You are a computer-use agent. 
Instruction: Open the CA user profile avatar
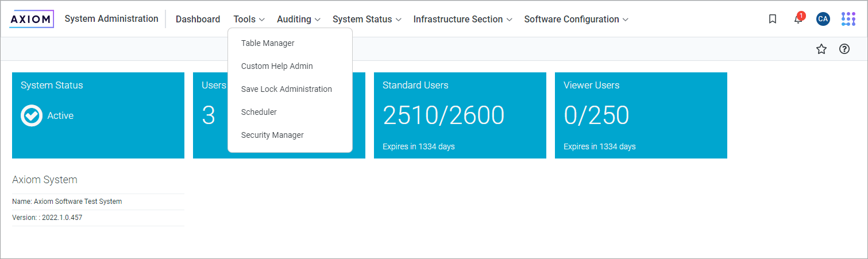pos(823,19)
